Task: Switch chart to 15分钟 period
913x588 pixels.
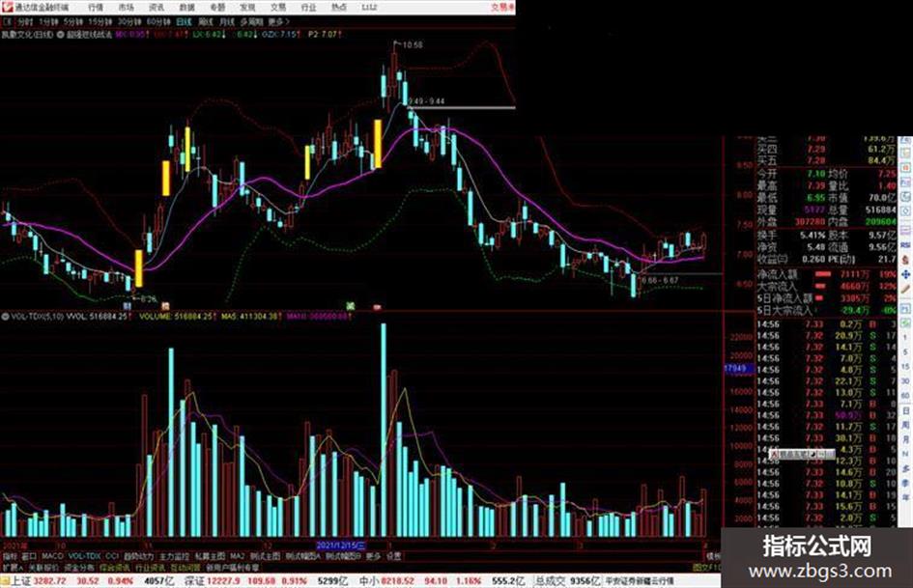Action: tap(100, 22)
